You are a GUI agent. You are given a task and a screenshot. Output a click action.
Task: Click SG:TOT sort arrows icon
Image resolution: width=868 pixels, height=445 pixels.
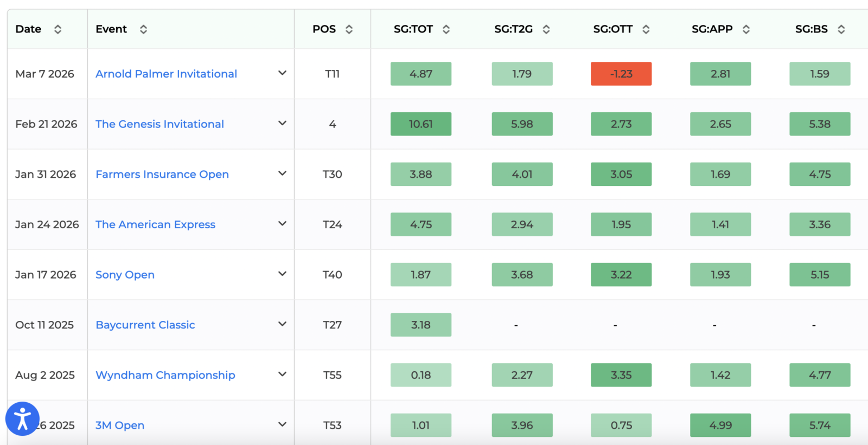coord(446,29)
